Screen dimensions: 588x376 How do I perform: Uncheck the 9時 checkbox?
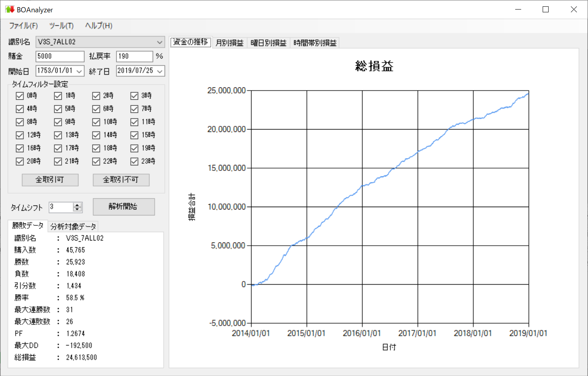[58, 122]
